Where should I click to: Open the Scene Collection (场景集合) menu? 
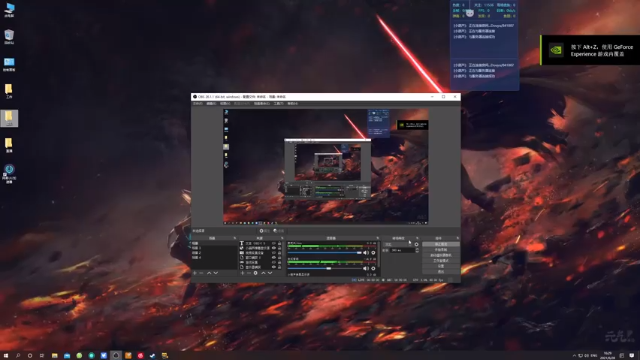click(262, 104)
